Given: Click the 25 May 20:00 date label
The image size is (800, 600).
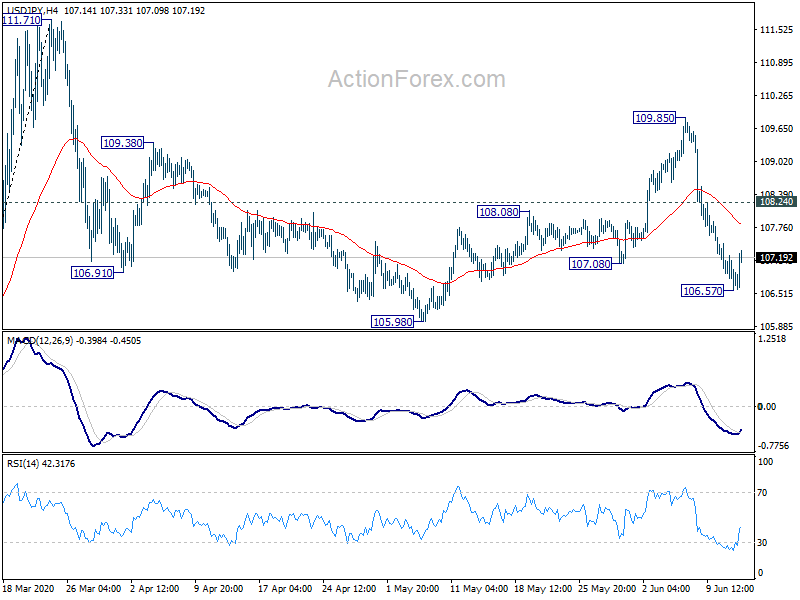Looking at the screenshot, I should click(607, 588).
